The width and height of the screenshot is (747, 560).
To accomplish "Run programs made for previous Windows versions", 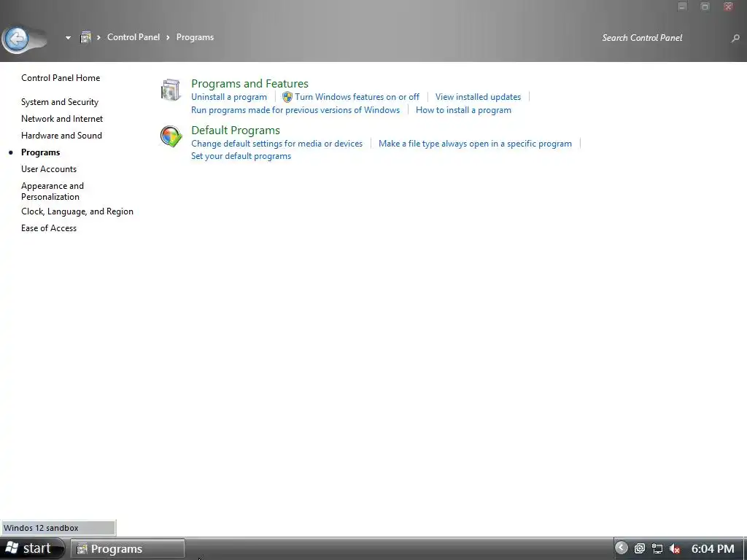I will point(295,110).
